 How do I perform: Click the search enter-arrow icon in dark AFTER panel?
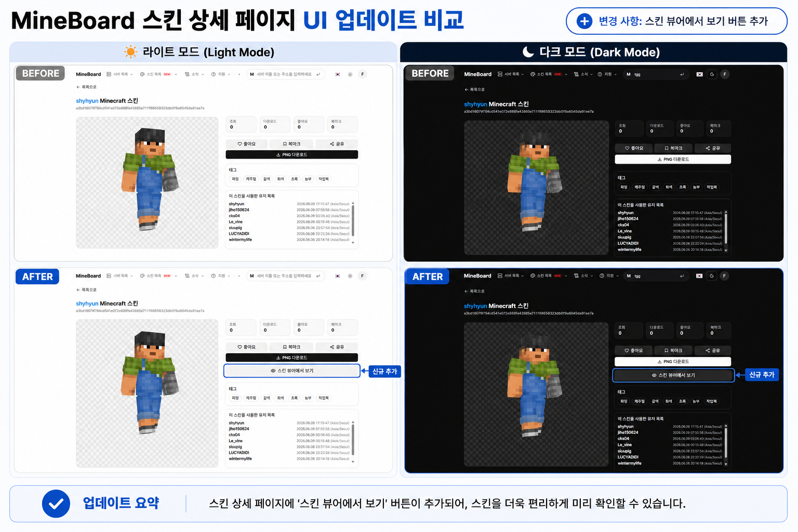click(682, 276)
